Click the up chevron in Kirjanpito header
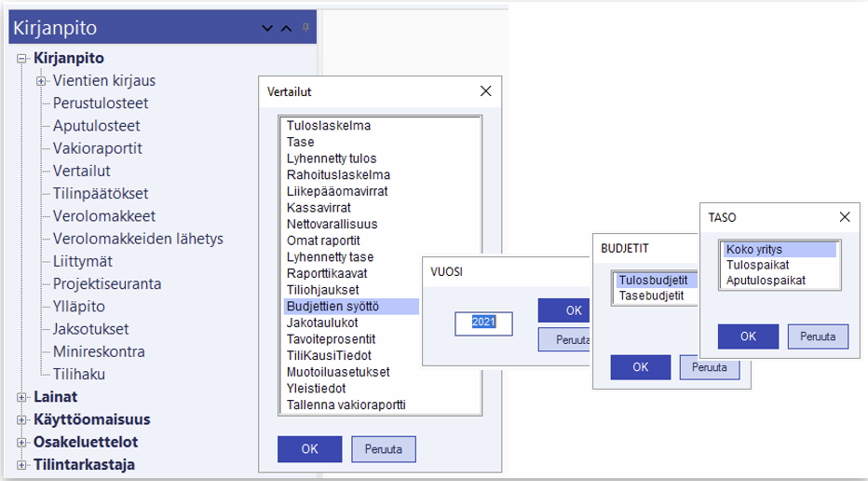 click(286, 29)
